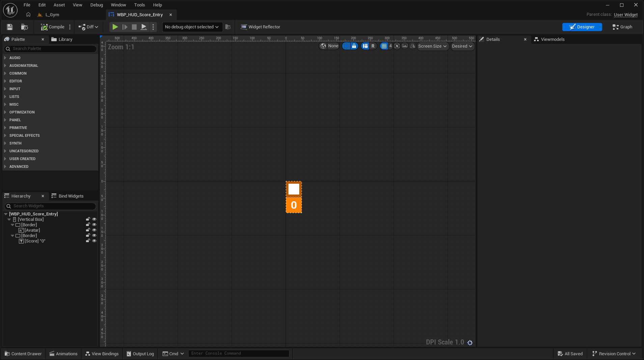
Task: Open the Screen Size dropdown
Action: click(432, 46)
